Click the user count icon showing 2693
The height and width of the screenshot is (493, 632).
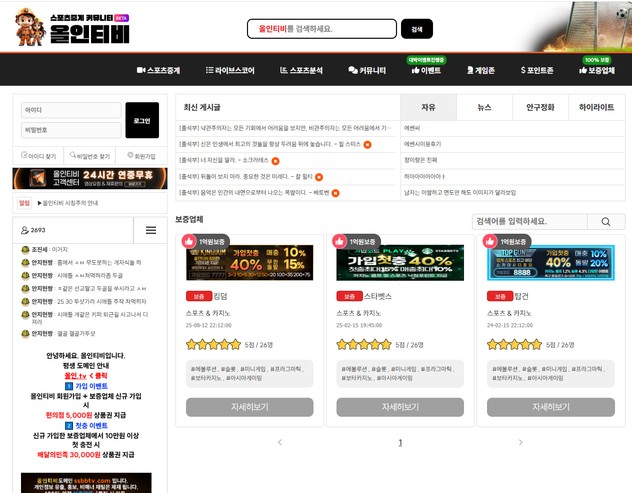click(25, 230)
